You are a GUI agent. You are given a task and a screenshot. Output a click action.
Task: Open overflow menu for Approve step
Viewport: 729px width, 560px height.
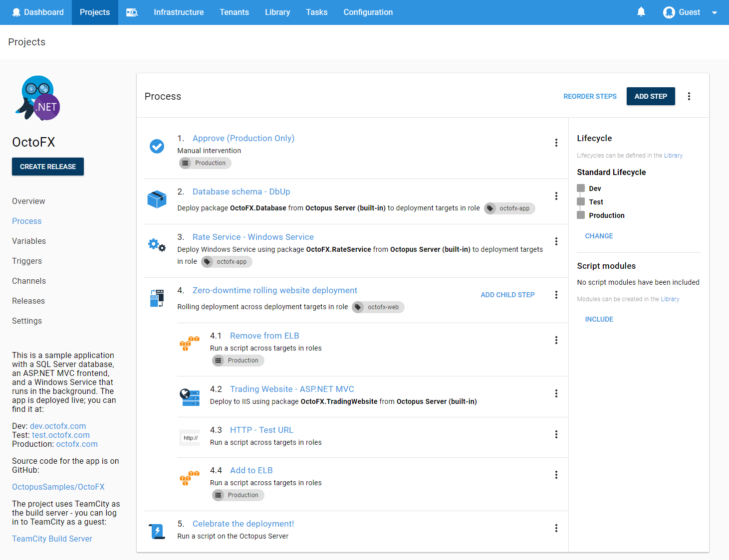point(556,143)
